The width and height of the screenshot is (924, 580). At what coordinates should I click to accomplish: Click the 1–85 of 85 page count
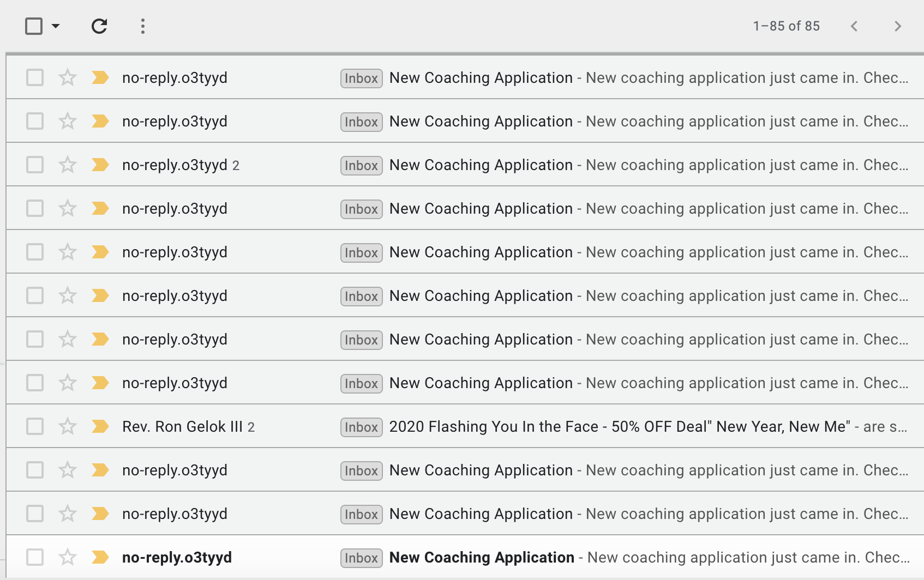[x=786, y=26]
